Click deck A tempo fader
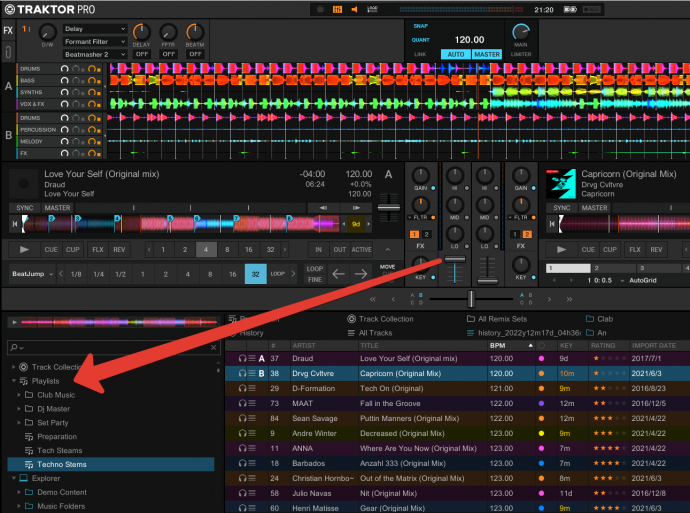Viewport: 690px width, 513px height. pyautogui.click(x=389, y=207)
